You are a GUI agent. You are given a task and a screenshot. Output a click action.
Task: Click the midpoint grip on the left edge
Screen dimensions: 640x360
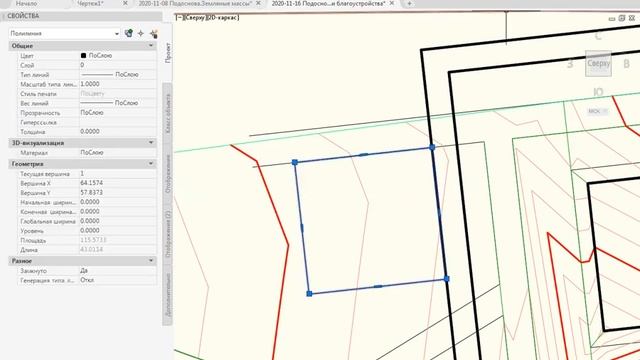(302, 228)
